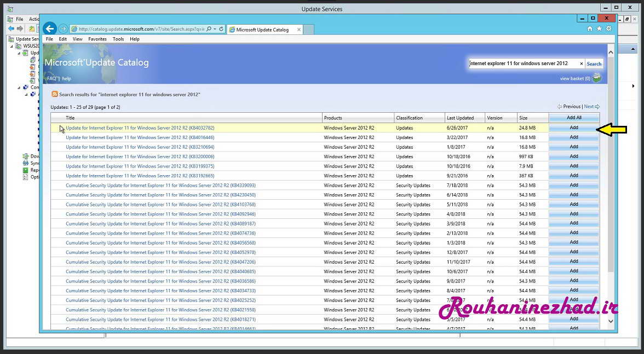This screenshot has height=354, width=644.
Task: Sort results by the Title column header
Action: click(x=186, y=118)
